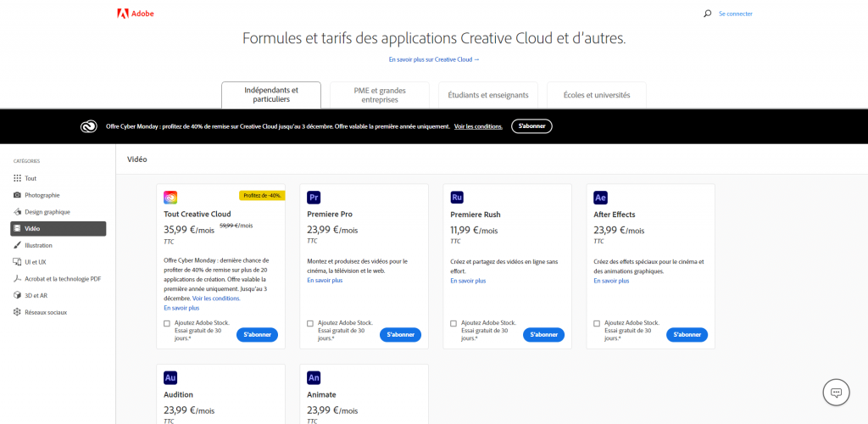Tick Adobe Stock checkbox for After Effects
This screenshot has width=868, height=424.
tap(597, 323)
